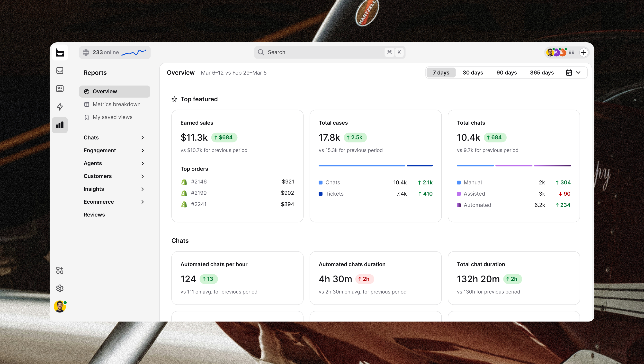Expand the Customers reports section

115,176
